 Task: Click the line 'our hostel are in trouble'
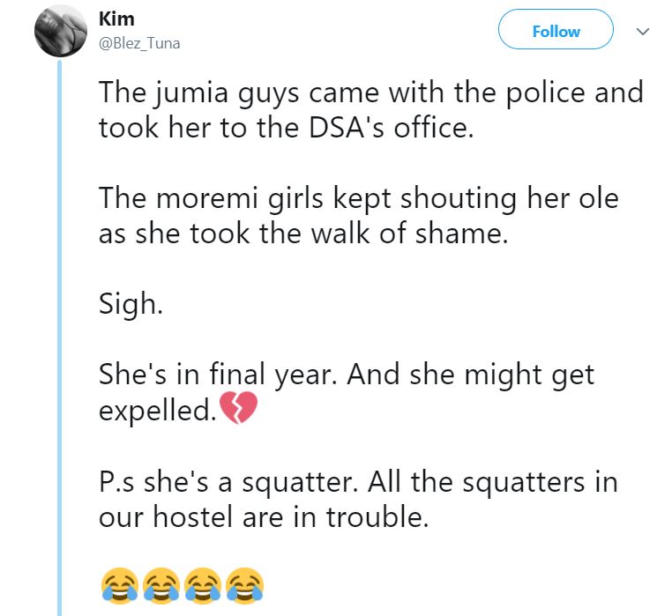(x=263, y=516)
